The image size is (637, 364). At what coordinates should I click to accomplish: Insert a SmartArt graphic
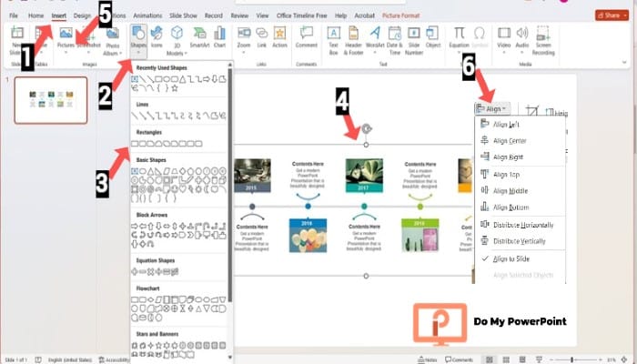199,37
